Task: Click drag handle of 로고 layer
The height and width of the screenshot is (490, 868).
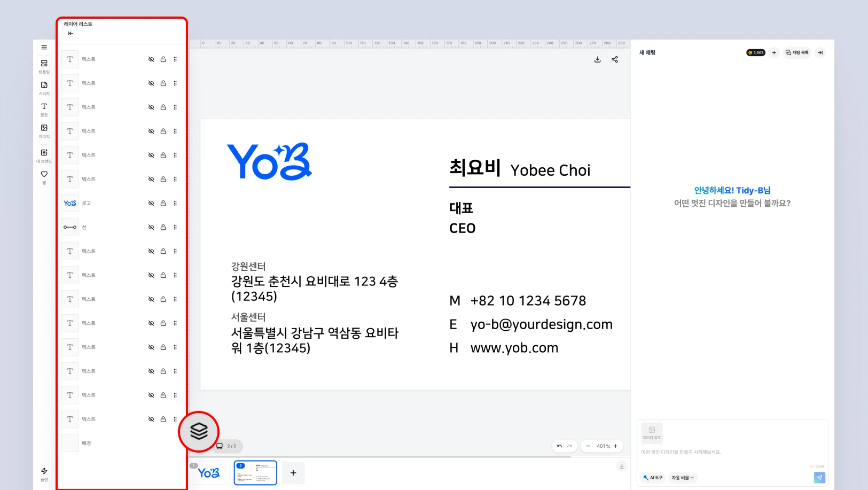Action: click(x=175, y=203)
